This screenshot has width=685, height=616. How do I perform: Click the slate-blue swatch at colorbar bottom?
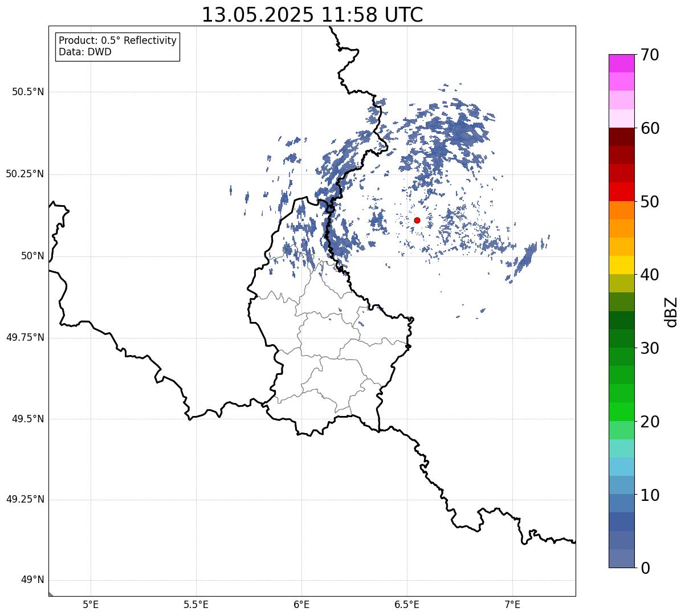tap(621, 558)
